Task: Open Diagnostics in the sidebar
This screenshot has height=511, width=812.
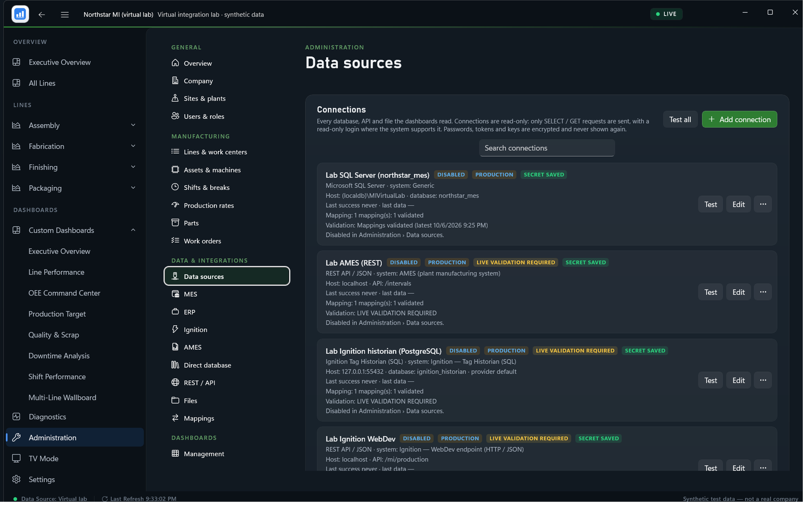Action: tap(75, 417)
